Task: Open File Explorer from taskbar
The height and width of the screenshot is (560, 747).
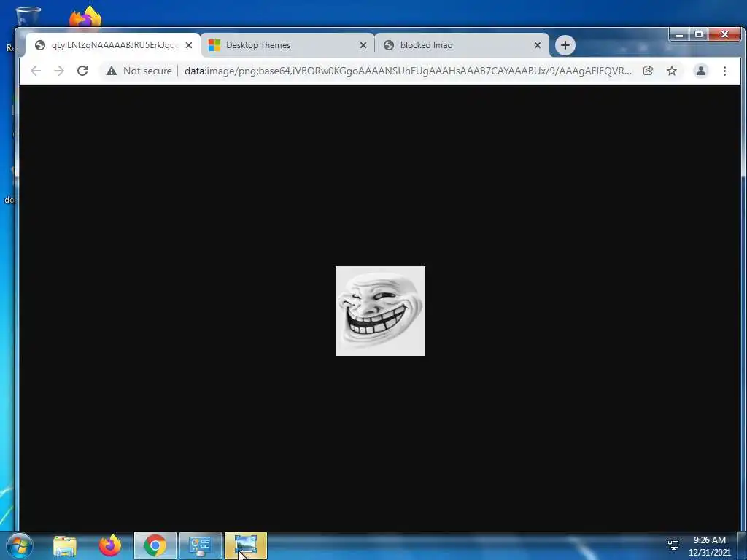Action: click(65, 545)
